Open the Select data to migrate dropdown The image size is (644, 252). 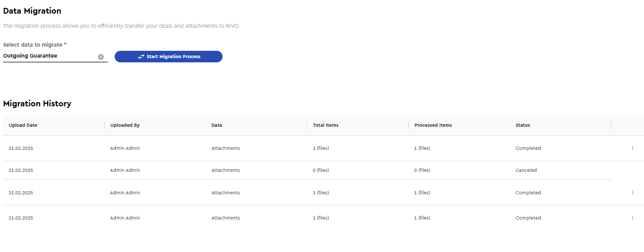[x=50, y=56]
